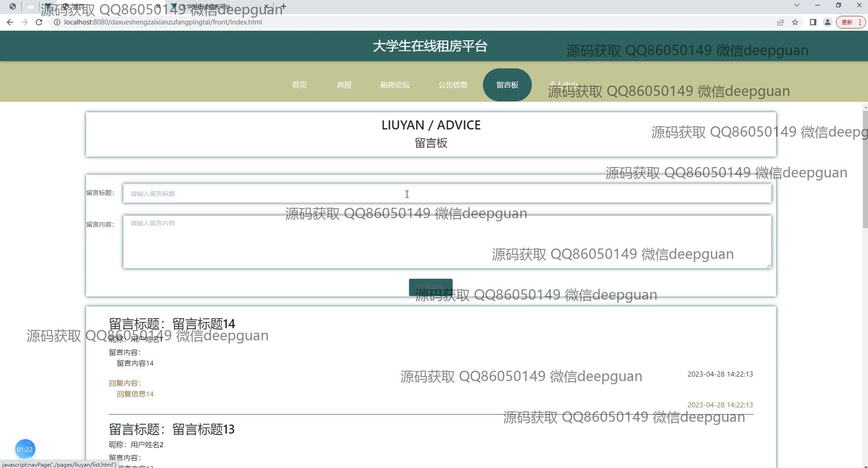
Task: Click the page vertical scrollbar thumb
Action: pyautogui.click(x=865, y=170)
